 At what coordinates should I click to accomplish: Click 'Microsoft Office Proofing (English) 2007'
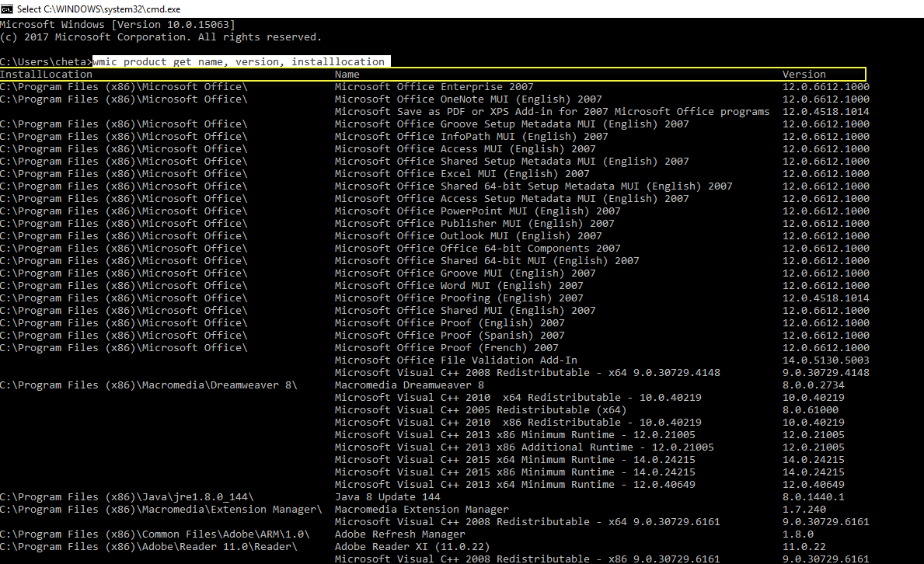(459, 297)
